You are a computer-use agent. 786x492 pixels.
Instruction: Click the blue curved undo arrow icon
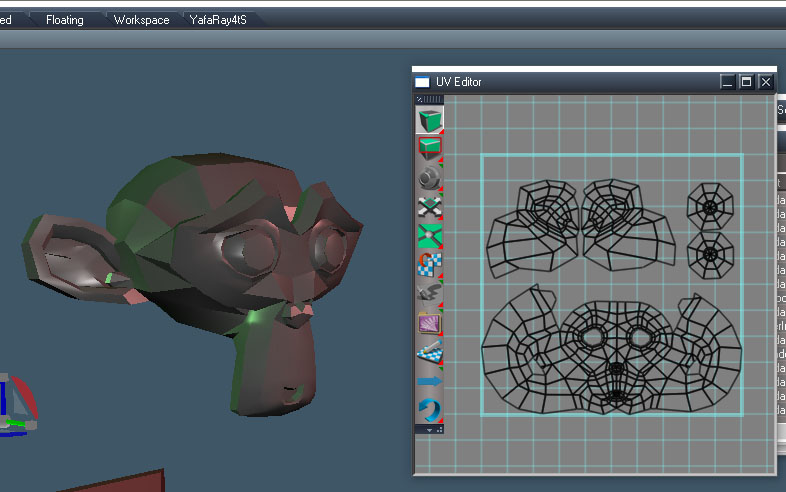[430, 410]
